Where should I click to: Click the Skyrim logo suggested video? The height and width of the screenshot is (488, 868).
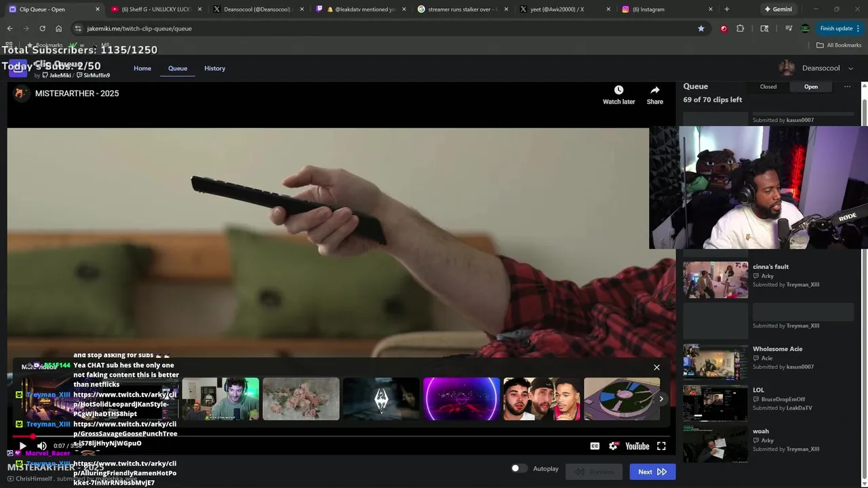(x=381, y=399)
